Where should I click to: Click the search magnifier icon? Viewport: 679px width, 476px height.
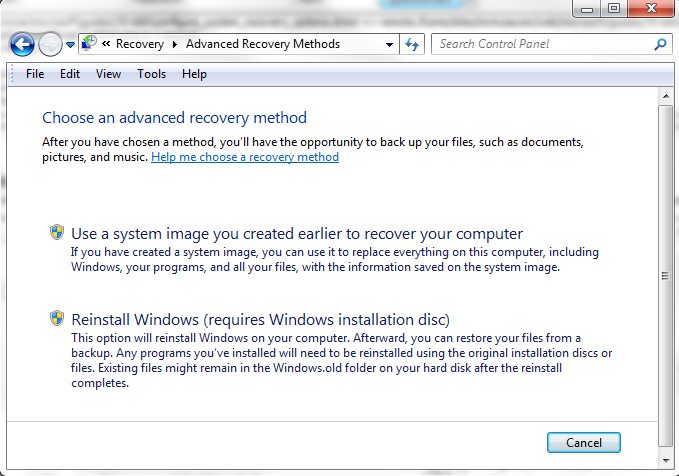click(x=660, y=44)
